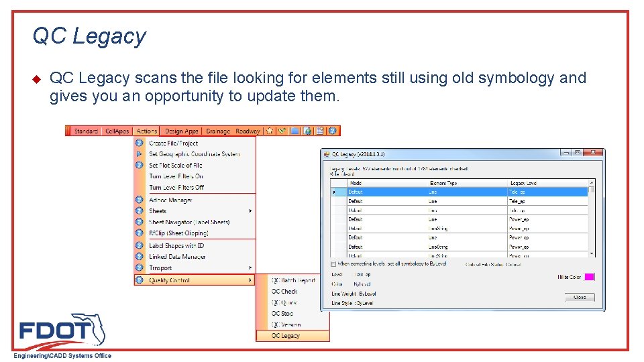Click the green checkmark toolbar icon
The height and width of the screenshot is (362, 644).
pyautogui.click(x=282, y=131)
